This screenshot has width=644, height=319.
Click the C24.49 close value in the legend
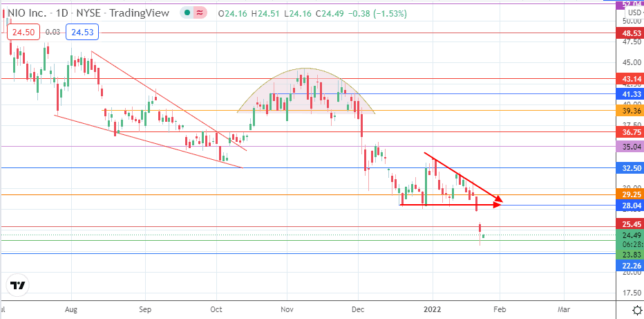(330, 14)
